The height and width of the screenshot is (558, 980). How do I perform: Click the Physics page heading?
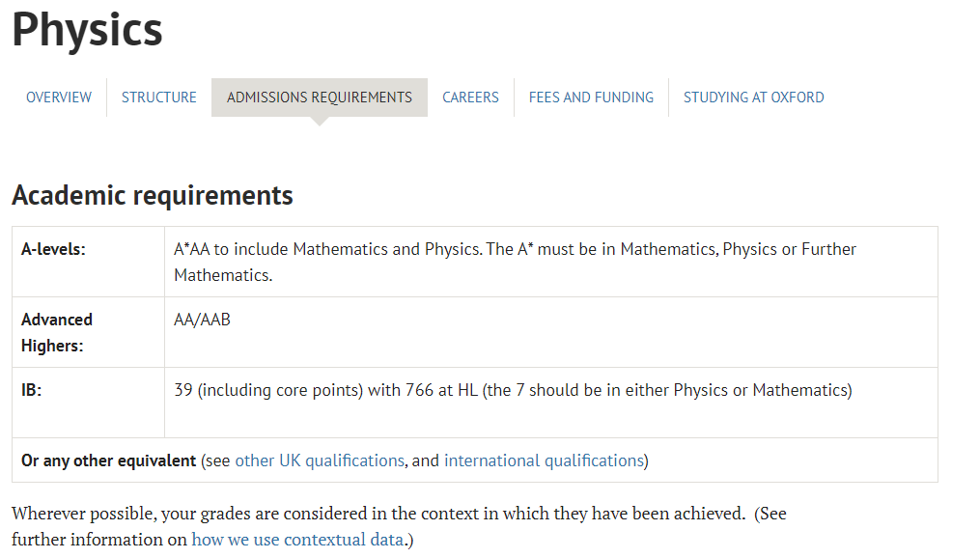click(x=87, y=30)
